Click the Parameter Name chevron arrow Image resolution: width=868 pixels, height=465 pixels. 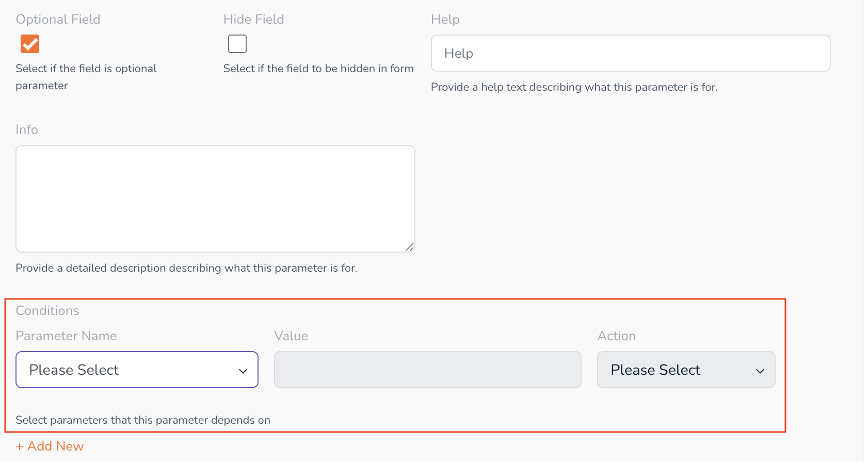[x=243, y=371]
